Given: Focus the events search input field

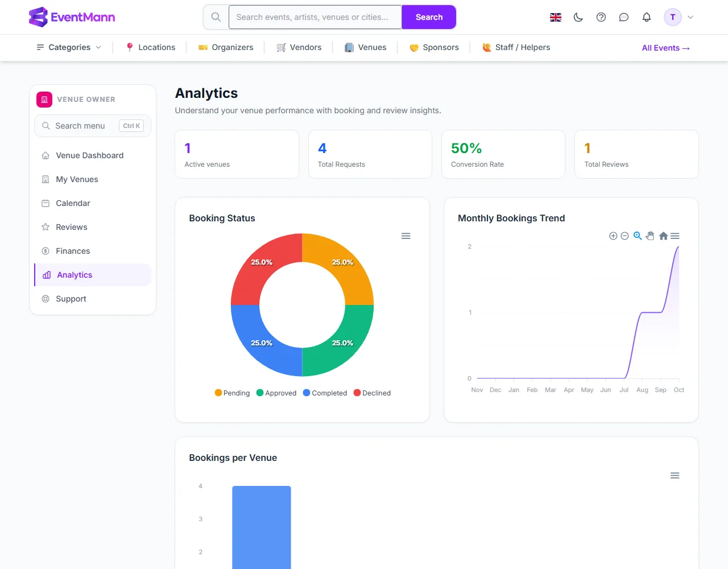Looking at the screenshot, I should click(316, 17).
